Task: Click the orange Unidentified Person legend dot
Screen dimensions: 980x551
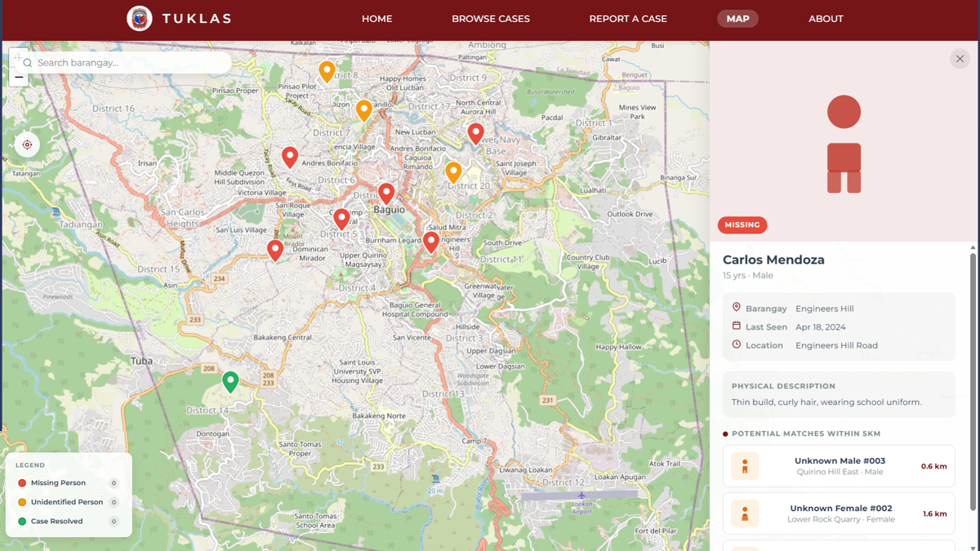Action: point(22,502)
